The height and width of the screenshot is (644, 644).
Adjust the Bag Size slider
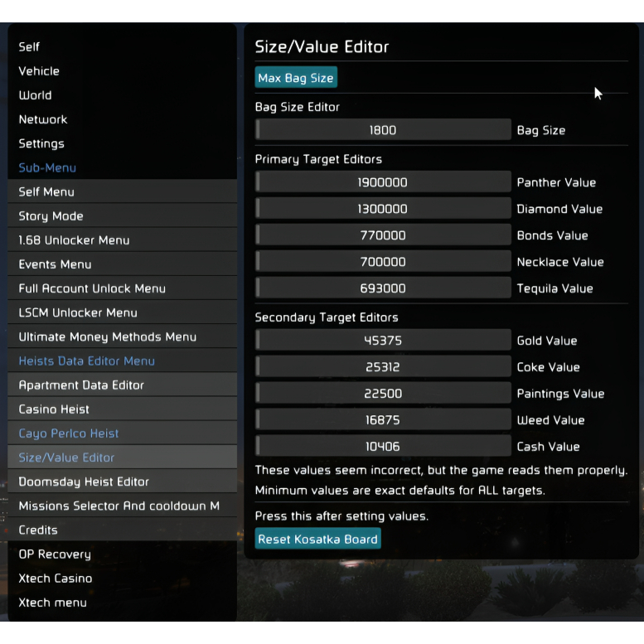pos(383,130)
